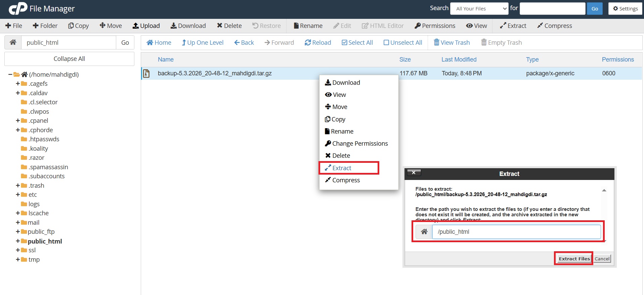
Task: Select the .cl.selector folder
Action: point(39,102)
